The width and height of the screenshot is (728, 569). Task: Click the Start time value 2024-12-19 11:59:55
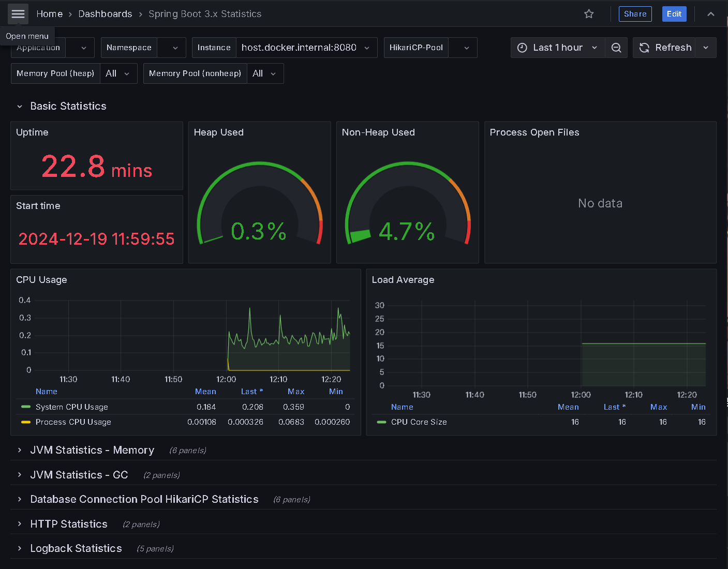coord(97,239)
